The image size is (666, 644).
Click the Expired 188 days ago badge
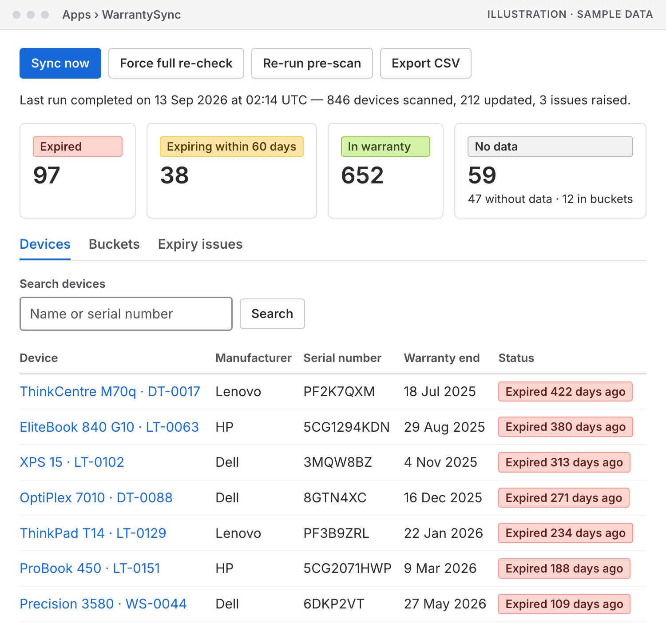564,568
